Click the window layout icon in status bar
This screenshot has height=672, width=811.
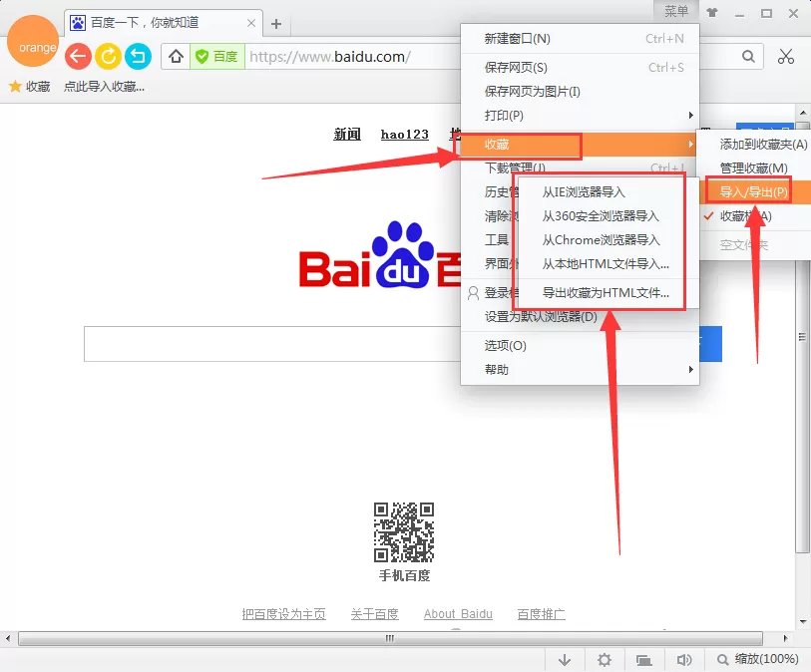pyautogui.click(x=644, y=660)
